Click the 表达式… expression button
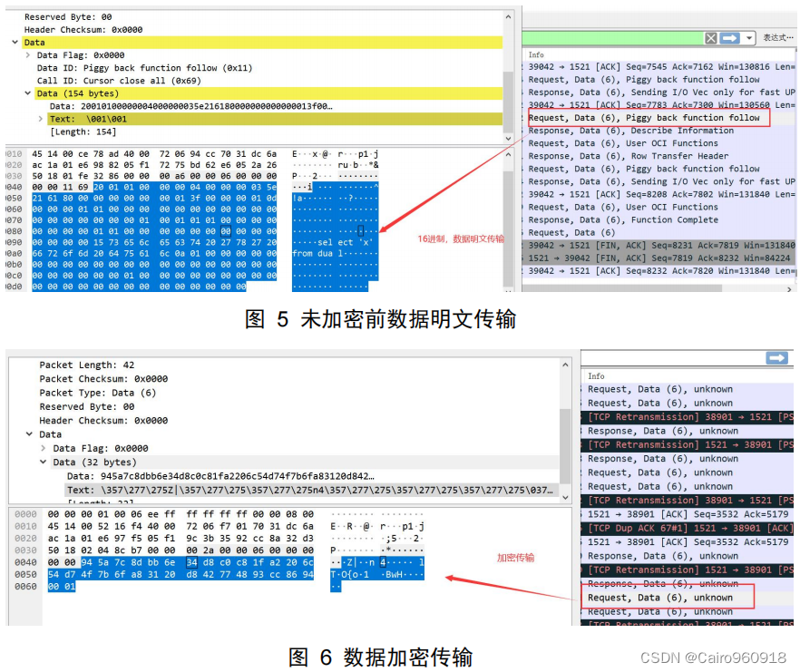This screenshot has height=672, width=800. coord(777,38)
